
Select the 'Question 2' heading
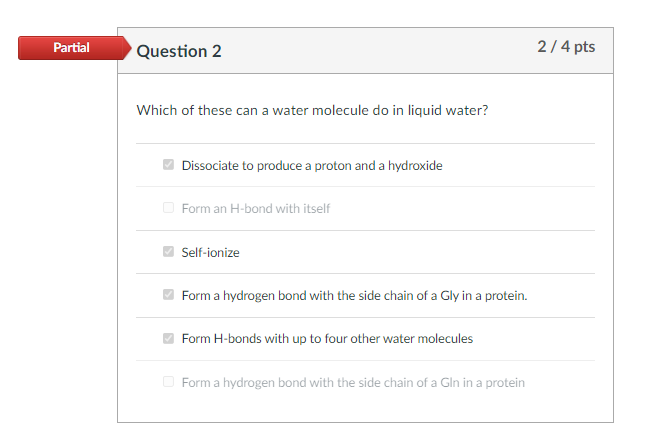click(x=179, y=51)
